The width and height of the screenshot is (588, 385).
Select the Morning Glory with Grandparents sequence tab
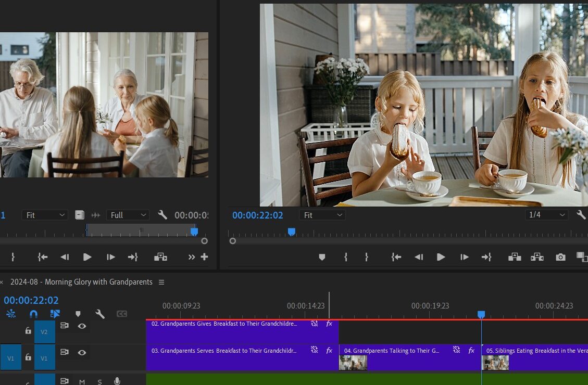(x=81, y=282)
